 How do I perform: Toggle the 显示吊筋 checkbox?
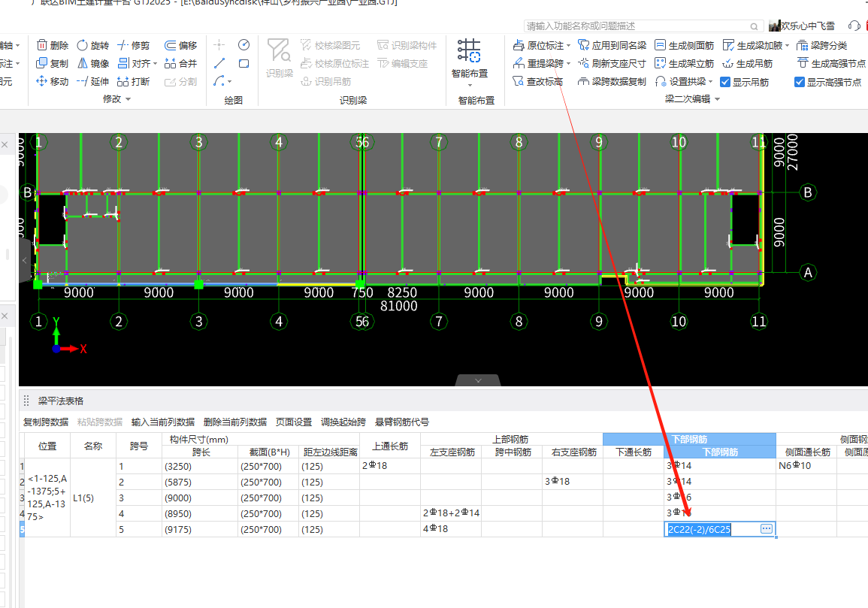(x=725, y=82)
